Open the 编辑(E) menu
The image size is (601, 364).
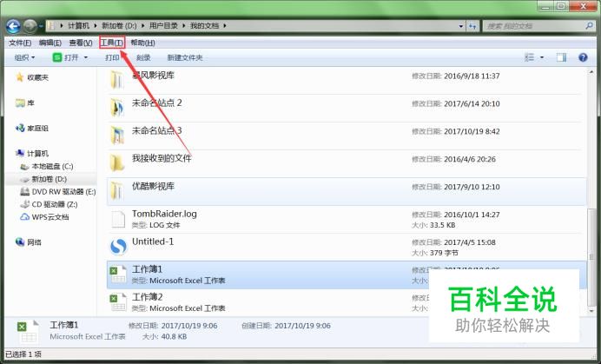click(x=50, y=43)
